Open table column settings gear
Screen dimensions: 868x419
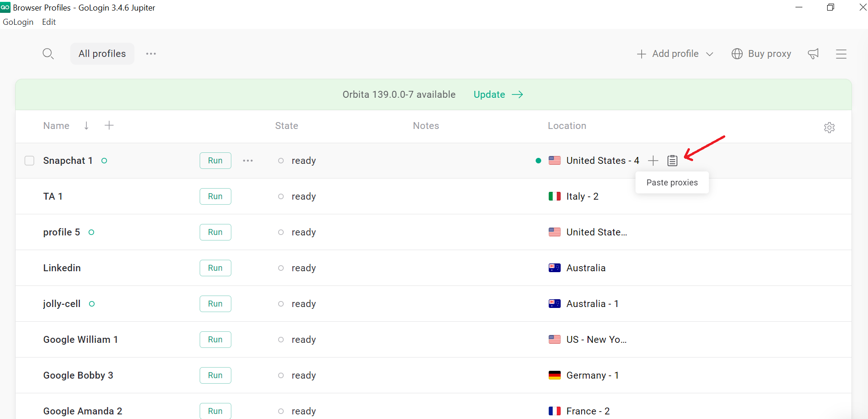[x=829, y=128]
